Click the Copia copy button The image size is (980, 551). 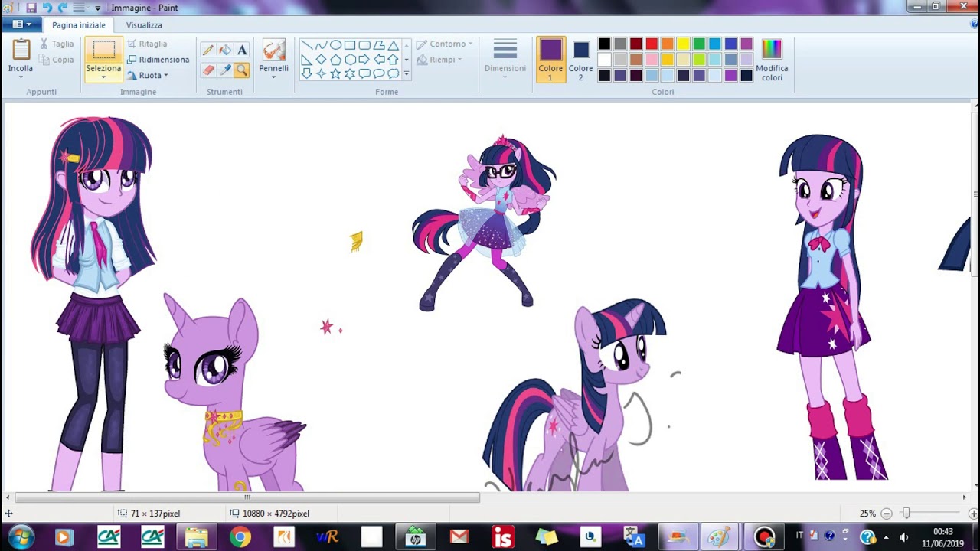click(57, 60)
